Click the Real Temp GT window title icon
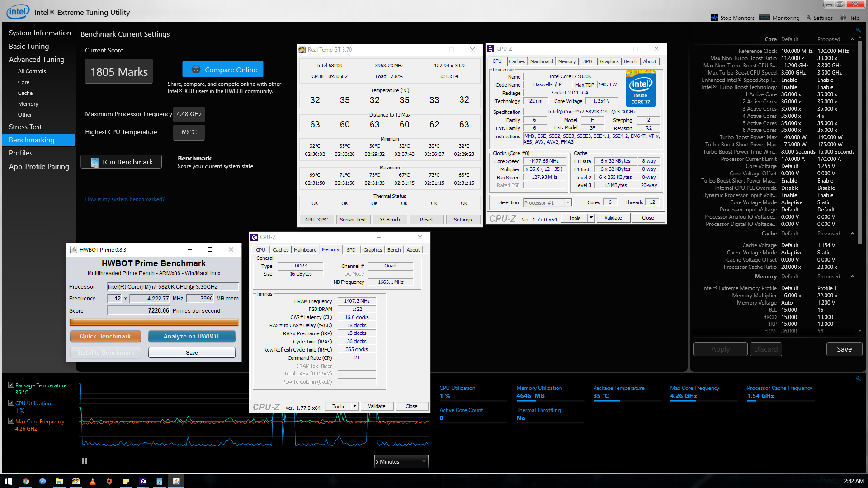 tap(302, 50)
